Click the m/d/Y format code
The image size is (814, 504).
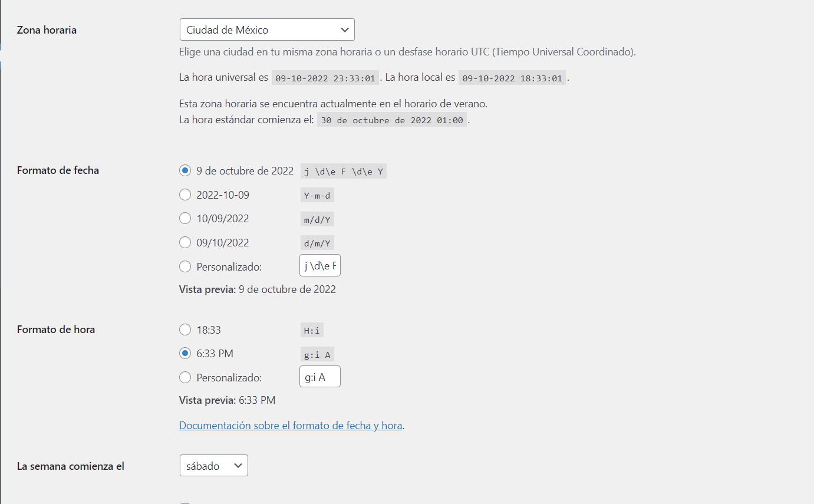317,219
